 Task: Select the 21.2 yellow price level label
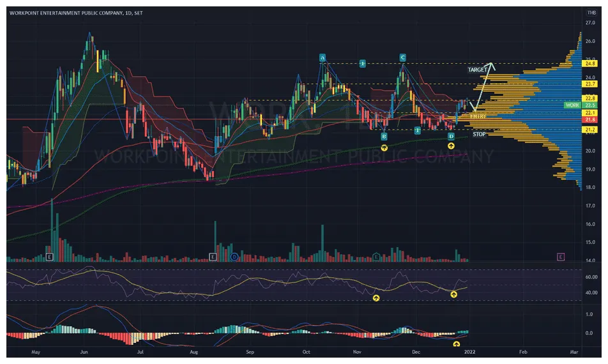click(591, 130)
